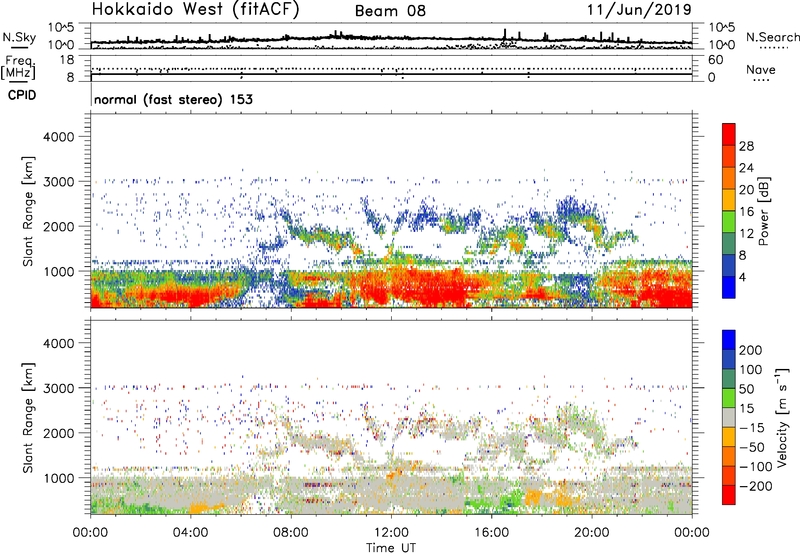This screenshot has height=554, width=800.
Task: Click the "Power [dB]" colorbar title
Action: (x=764, y=211)
